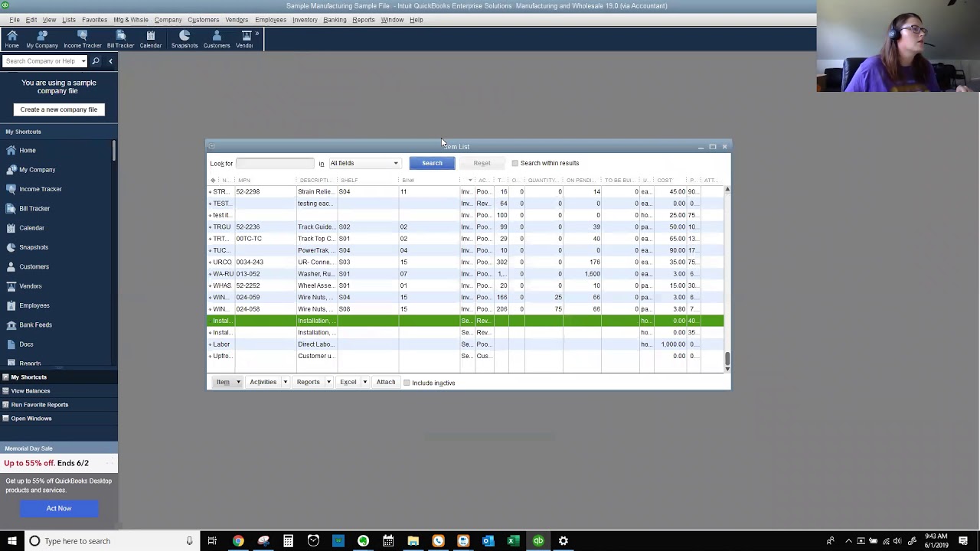Click QuickBooks icon in Windows taskbar
The width and height of the screenshot is (980, 551).
[x=538, y=541]
